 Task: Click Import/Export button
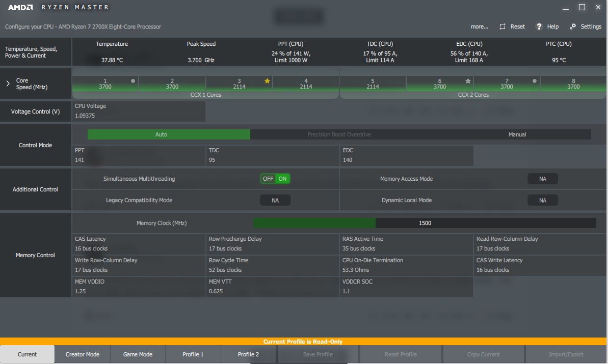[x=566, y=354]
